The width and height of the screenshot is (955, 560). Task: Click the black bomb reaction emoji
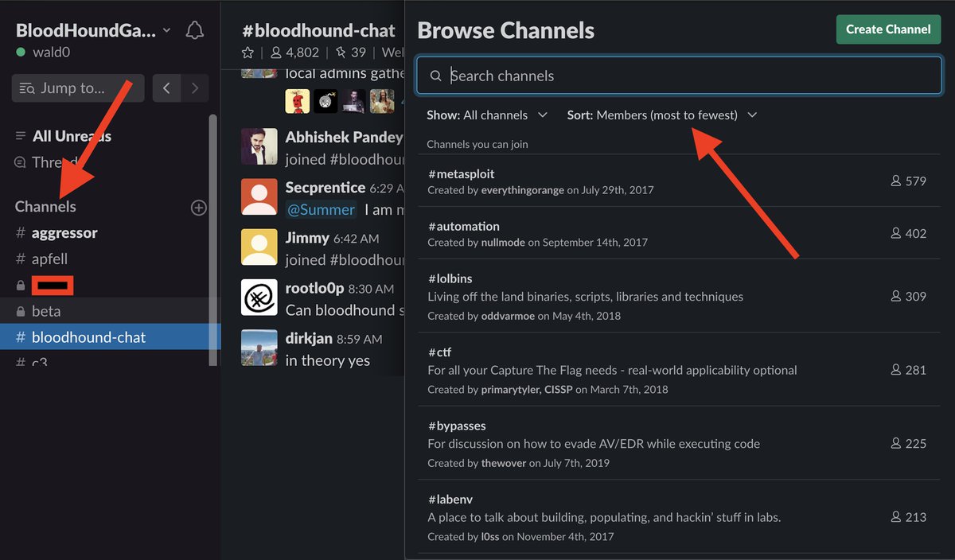point(325,101)
